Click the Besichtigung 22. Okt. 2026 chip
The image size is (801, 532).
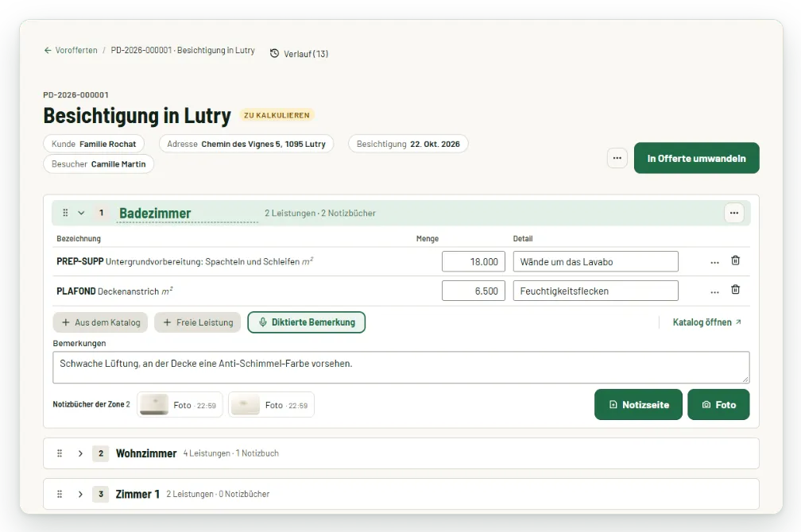tap(408, 144)
